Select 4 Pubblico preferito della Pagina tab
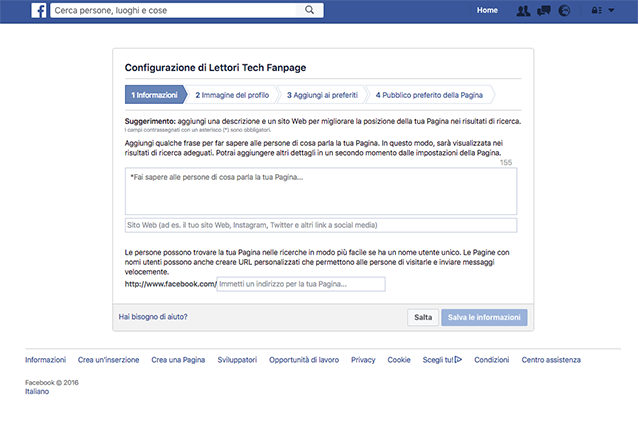638x425 pixels. [x=429, y=95]
